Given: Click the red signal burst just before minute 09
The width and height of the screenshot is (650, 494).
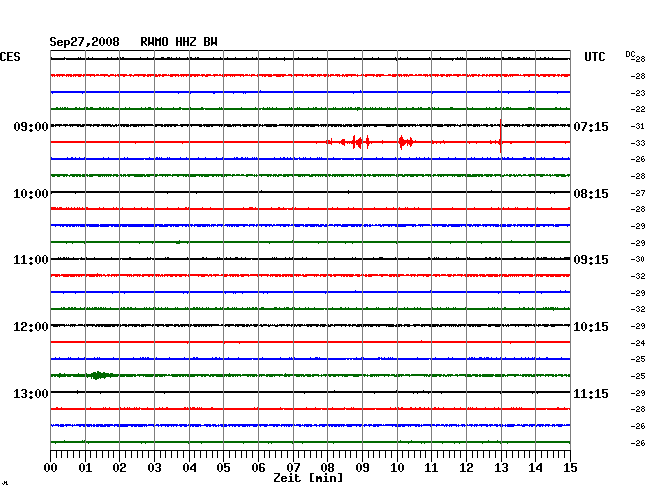Looking at the screenshot, I should point(357,142).
